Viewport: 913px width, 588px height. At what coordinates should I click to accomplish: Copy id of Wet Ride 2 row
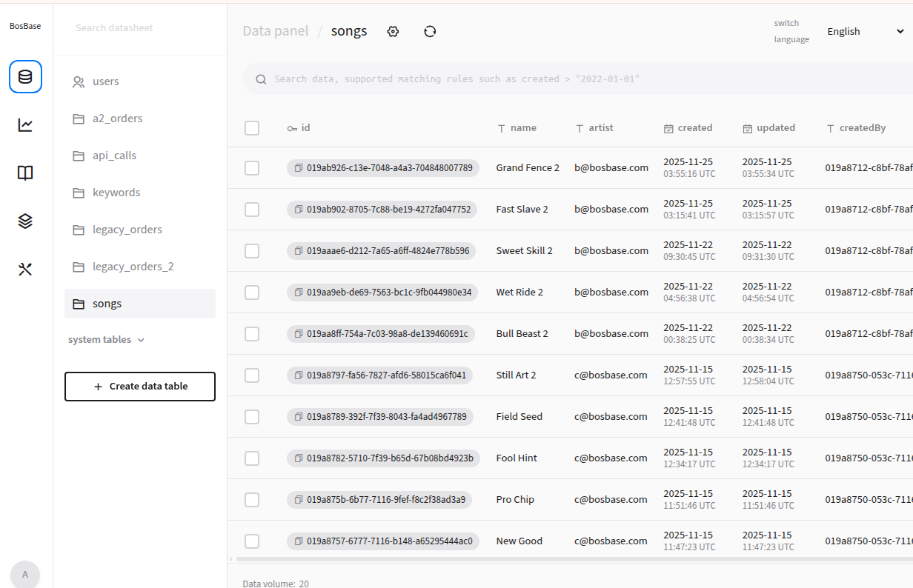[299, 293]
